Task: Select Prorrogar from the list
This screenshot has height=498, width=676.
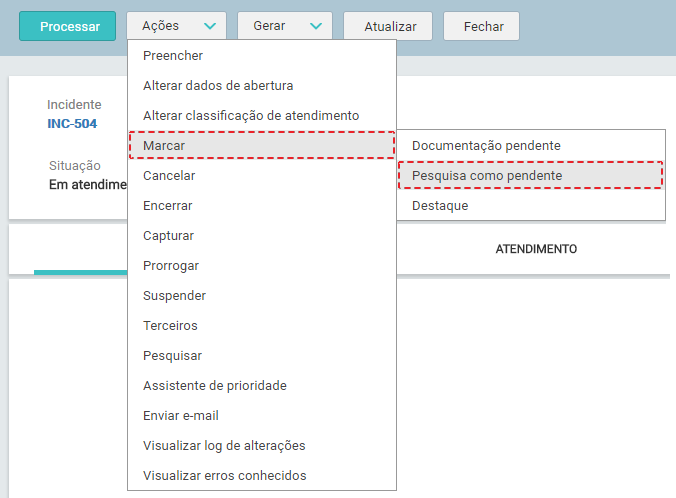Action: 262,266
